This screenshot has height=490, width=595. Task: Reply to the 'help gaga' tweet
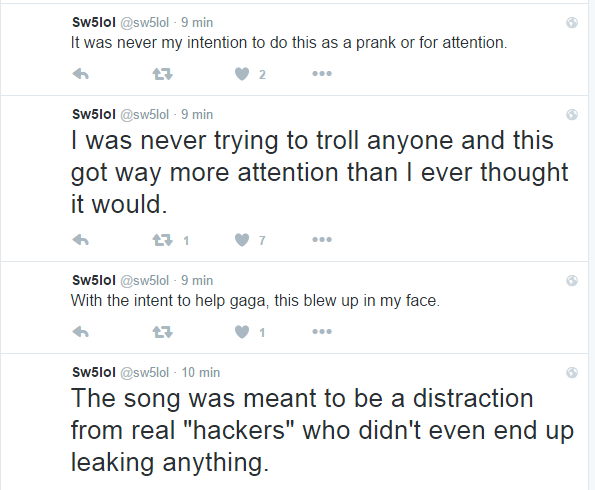pos(80,332)
